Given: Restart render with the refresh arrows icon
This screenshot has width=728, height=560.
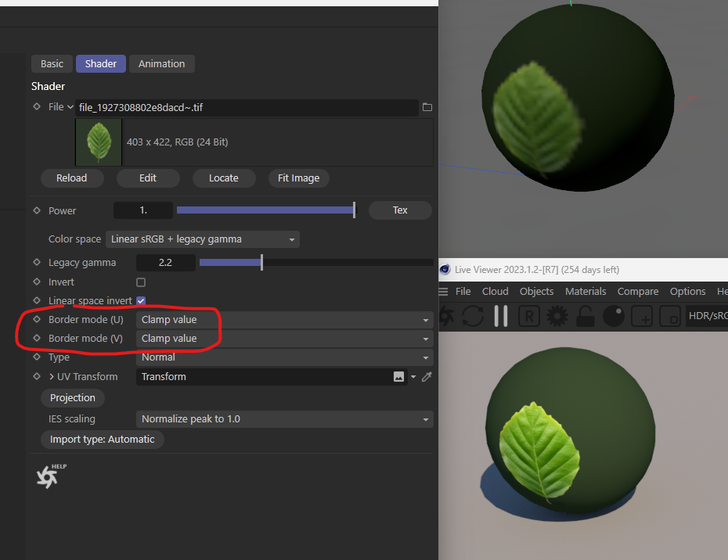Looking at the screenshot, I should [x=473, y=317].
